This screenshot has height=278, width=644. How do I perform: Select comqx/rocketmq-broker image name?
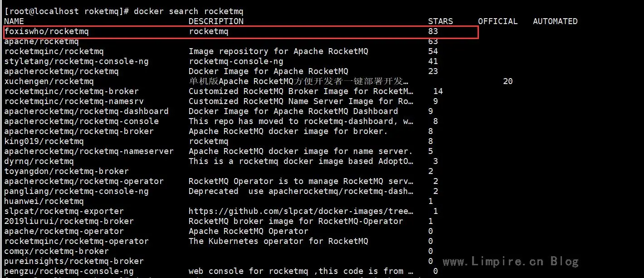coord(56,251)
